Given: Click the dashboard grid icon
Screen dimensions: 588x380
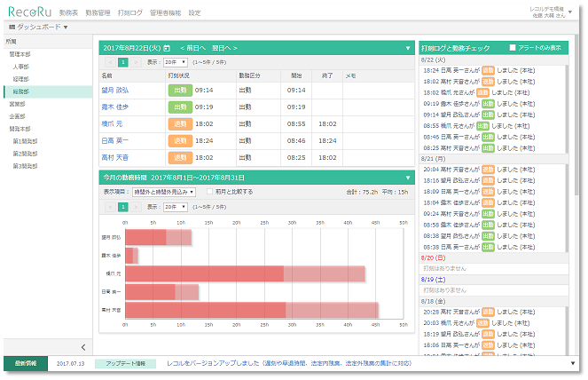Looking at the screenshot, I should pos(12,27).
